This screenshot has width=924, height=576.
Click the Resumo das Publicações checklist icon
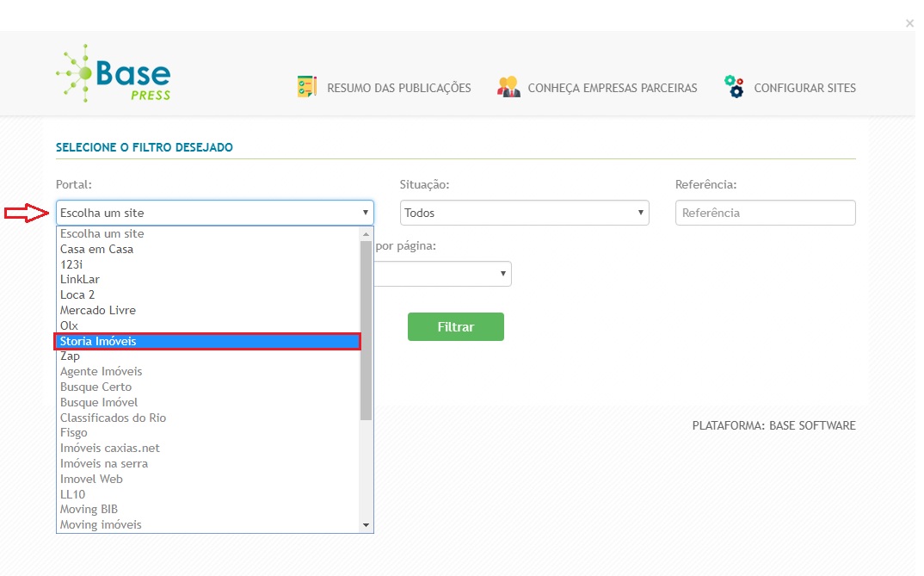point(307,87)
